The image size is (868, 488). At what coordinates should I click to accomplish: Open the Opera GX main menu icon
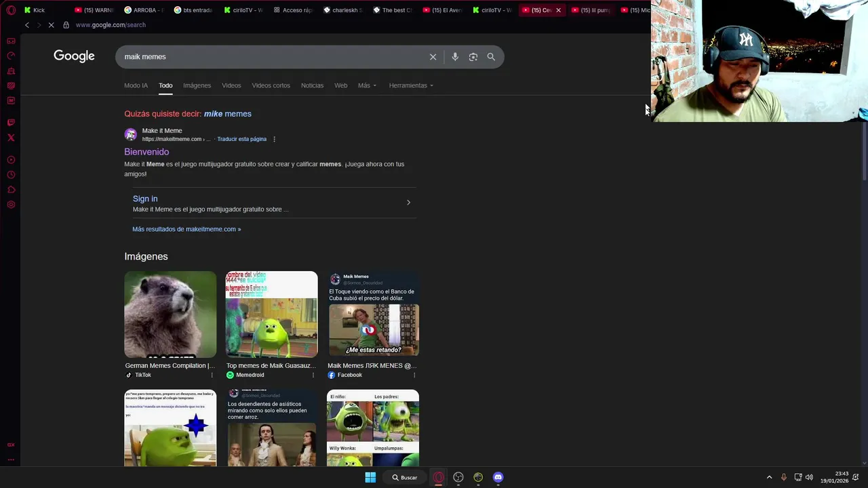[11, 10]
